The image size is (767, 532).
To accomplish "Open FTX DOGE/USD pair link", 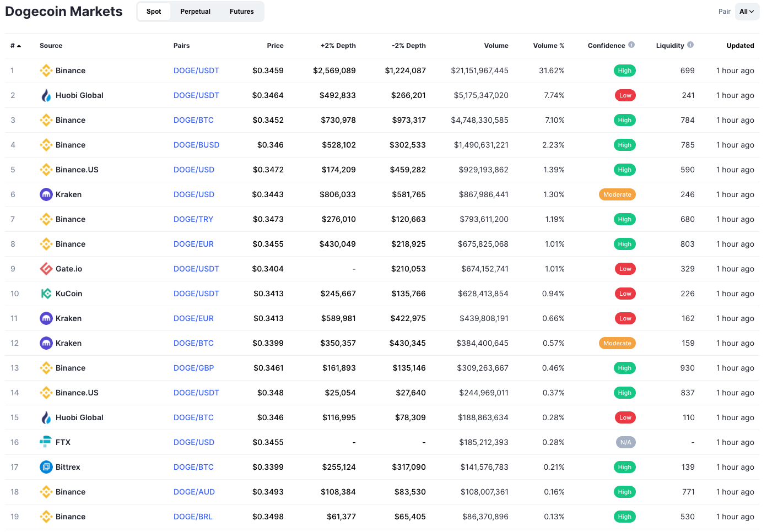I will (194, 442).
